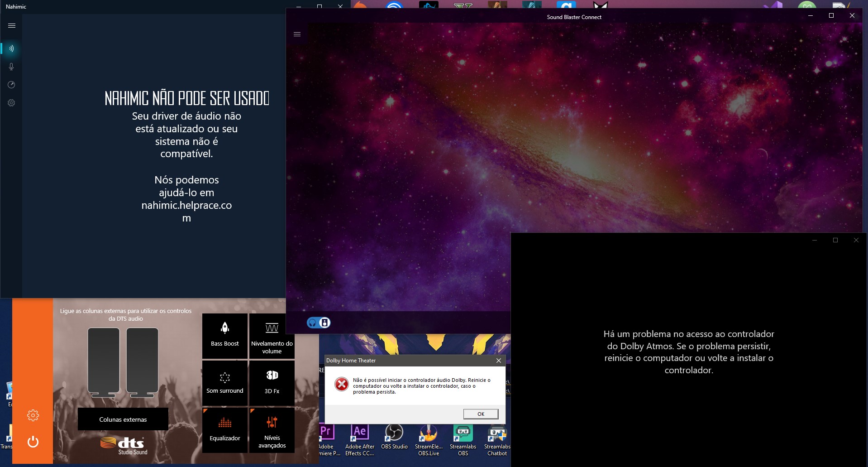Close the Dolby Atmos black window
868x467 pixels.
click(x=856, y=240)
